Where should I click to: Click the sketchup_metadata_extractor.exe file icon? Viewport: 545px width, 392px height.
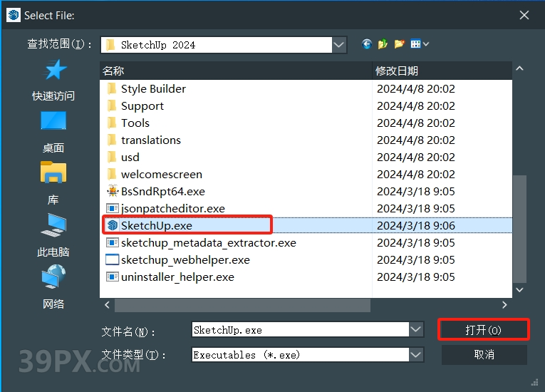[x=113, y=242]
